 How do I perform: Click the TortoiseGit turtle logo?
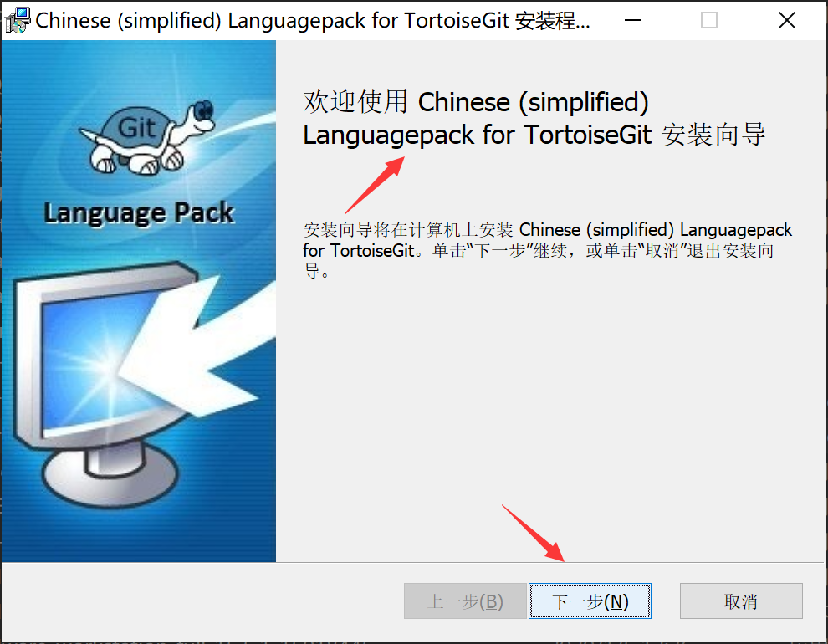coord(147,136)
